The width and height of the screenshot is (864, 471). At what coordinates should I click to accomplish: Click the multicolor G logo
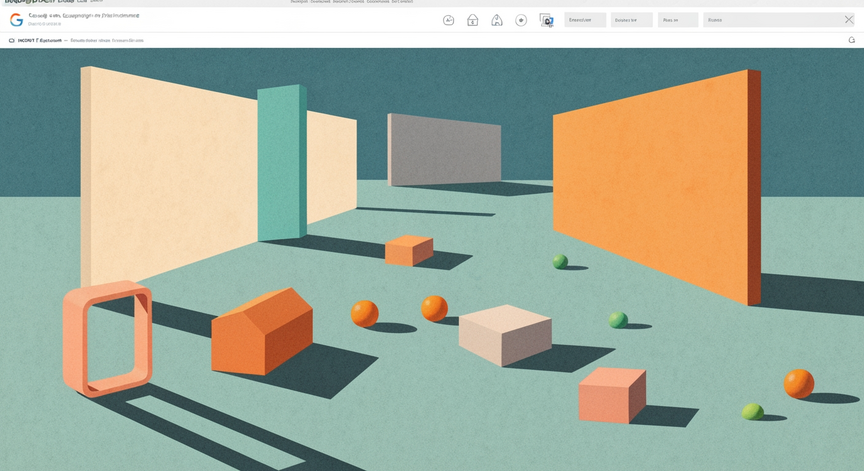pyautogui.click(x=17, y=20)
